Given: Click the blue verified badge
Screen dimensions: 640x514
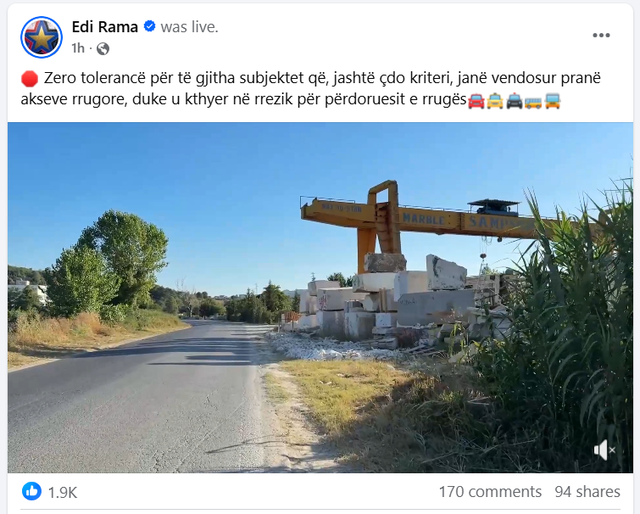Looking at the screenshot, I should tap(150, 27).
